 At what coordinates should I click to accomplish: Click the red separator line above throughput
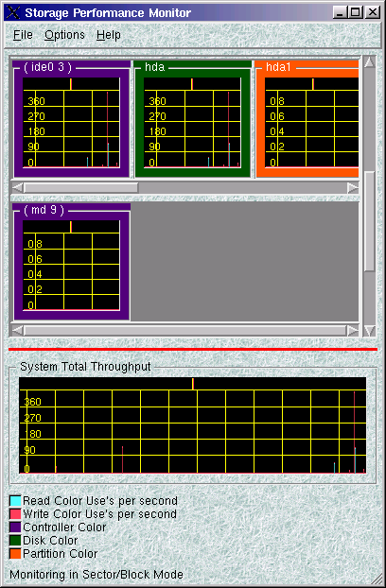tap(193, 349)
